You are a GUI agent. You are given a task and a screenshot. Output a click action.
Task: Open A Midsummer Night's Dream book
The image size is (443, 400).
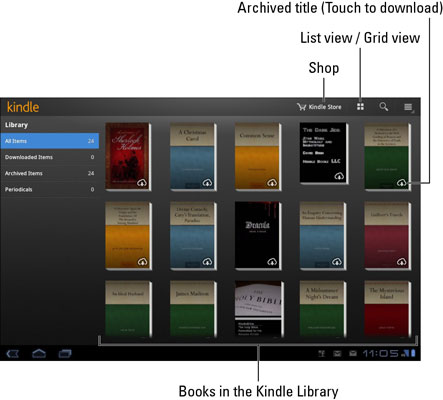click(322, 309)
